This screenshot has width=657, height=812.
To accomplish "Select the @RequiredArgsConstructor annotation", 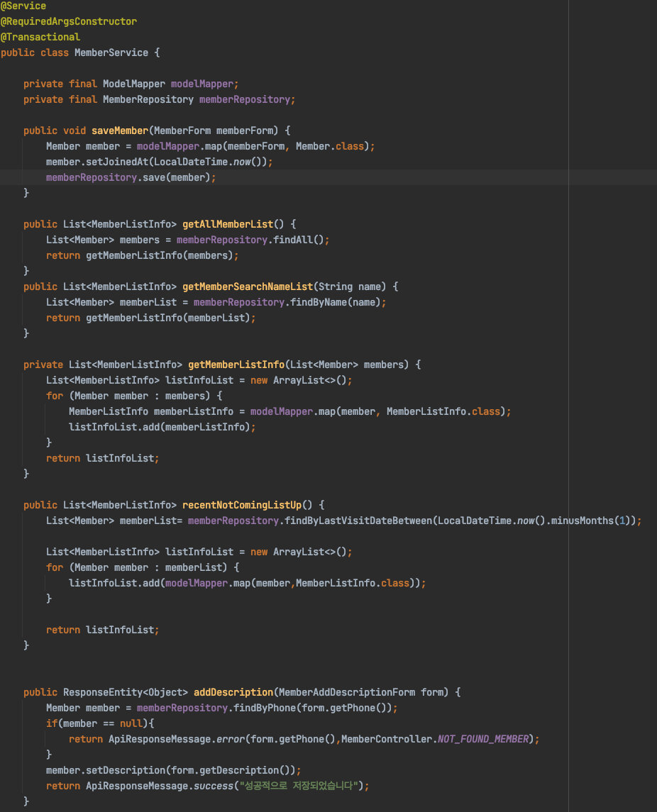I will (69, 22).
